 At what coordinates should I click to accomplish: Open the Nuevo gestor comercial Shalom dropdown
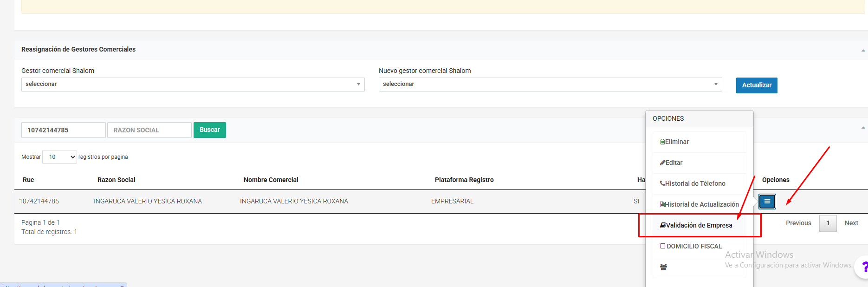[550, 85]
